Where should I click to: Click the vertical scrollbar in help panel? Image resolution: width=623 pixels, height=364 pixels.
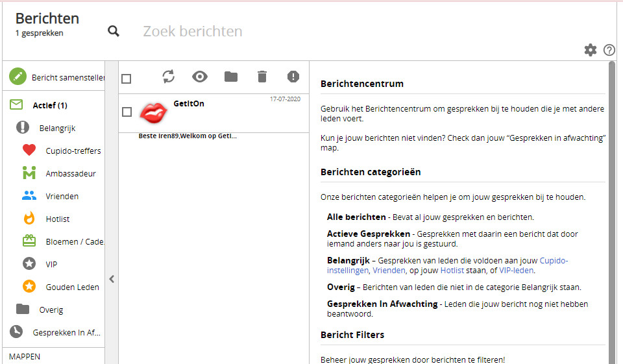point(611,195)
